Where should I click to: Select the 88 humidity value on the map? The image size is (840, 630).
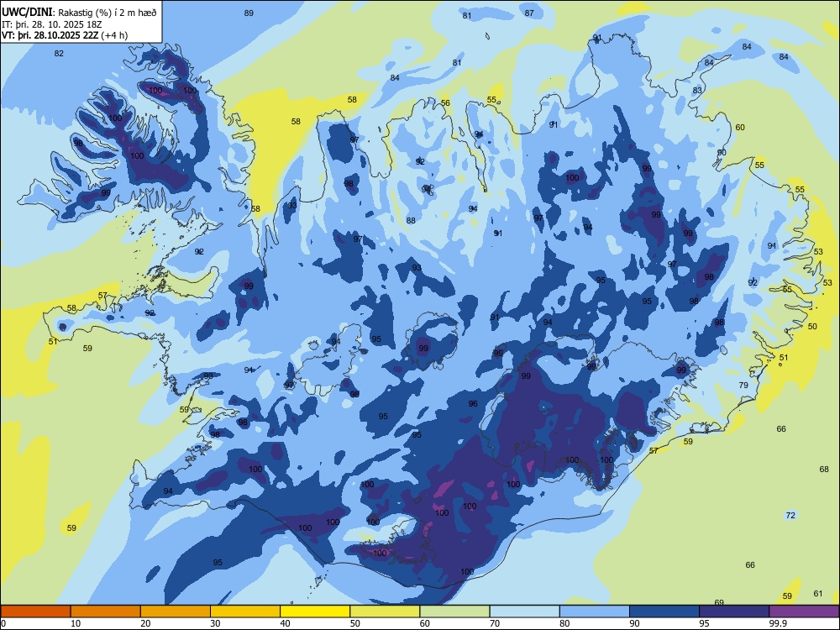[411, 220]
